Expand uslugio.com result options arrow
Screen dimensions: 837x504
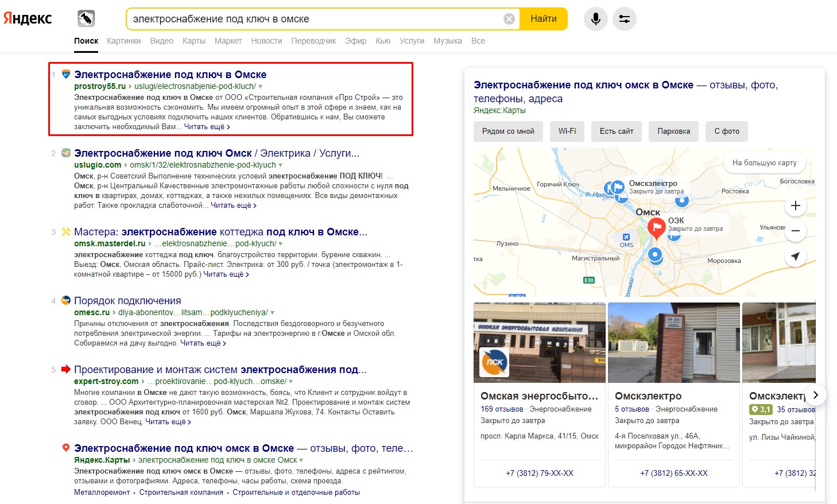(x=281, y=165)
